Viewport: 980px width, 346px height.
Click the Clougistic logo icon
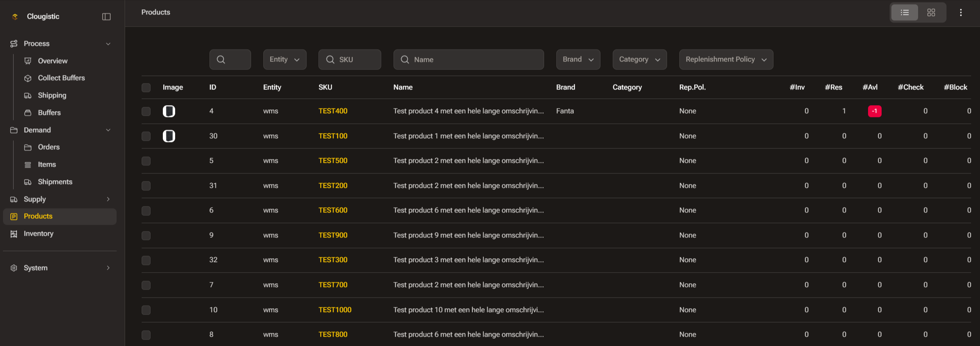coord(15,17)
